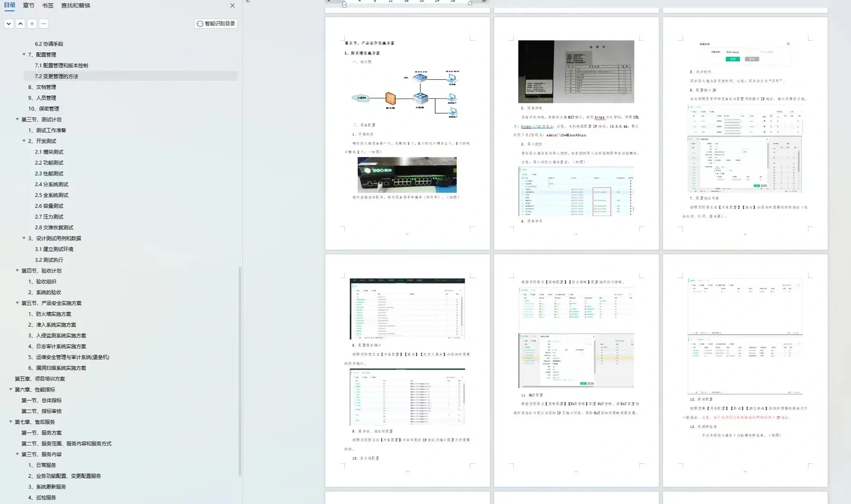
Task: Jump to 第一节、服务方案 heading
Action: tap(42, 433)
